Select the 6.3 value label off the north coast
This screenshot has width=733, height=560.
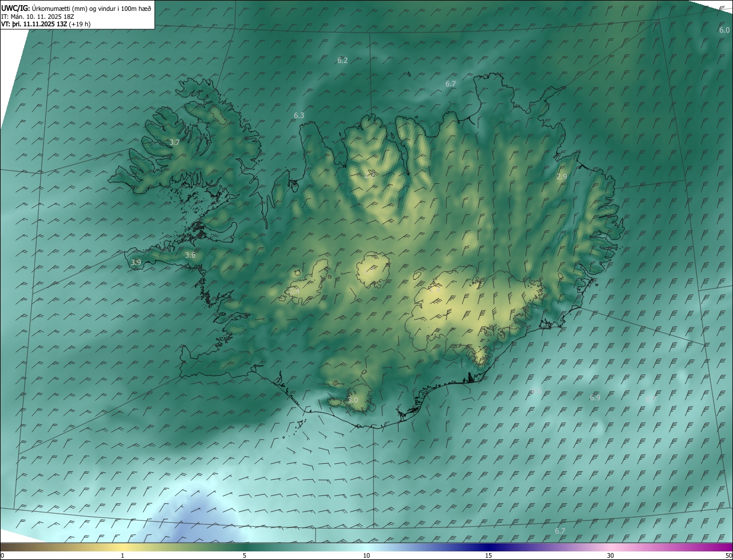click(x=299, y=115)
